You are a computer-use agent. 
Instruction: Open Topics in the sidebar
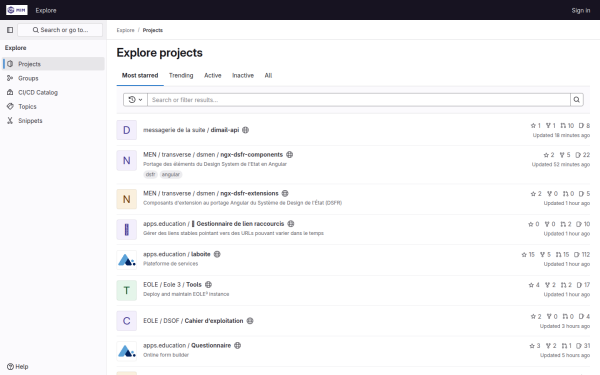(x=53, y=106)
